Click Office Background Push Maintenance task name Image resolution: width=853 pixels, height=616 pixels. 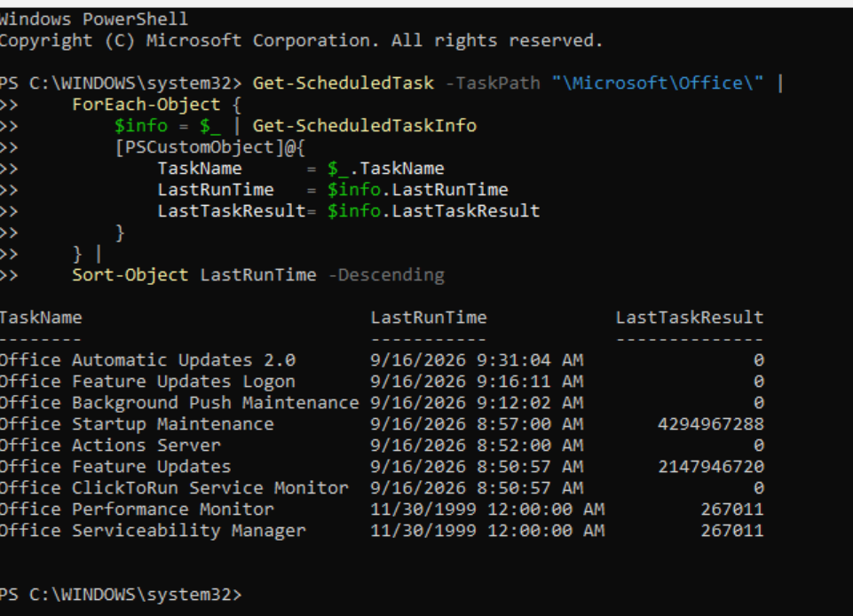tap(179, 403)
